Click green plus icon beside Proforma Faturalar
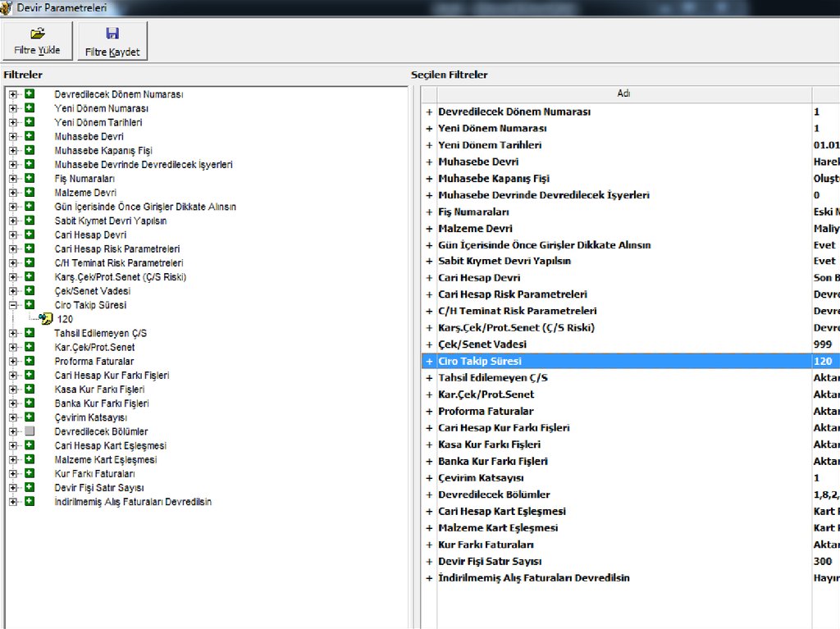 pos(30,361)
